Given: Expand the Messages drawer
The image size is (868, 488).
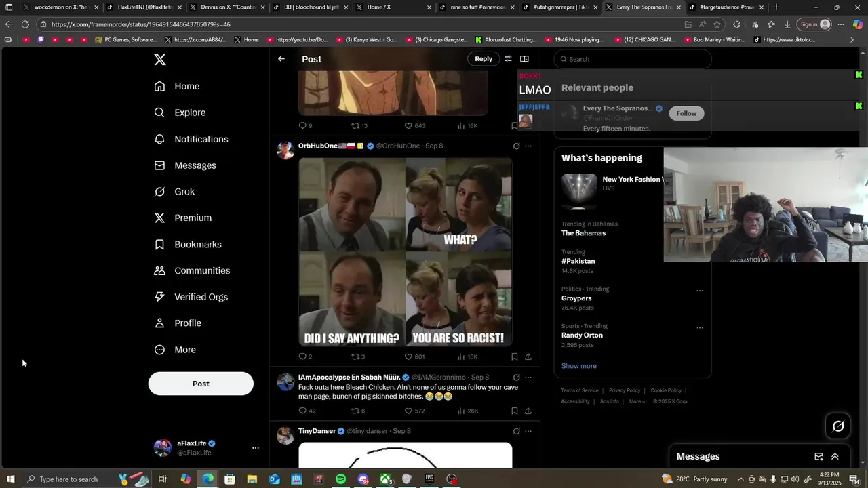Looking at the screenshot, I should point(835,457).
